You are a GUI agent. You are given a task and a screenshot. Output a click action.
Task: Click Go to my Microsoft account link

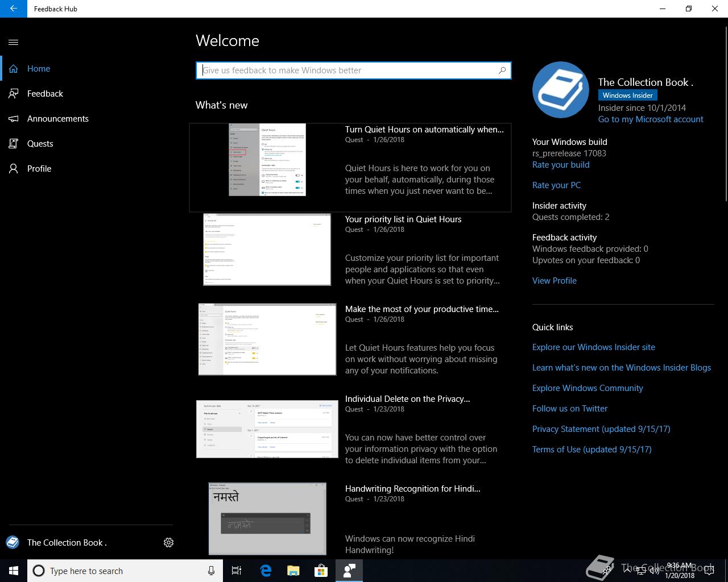(x=651, y=119)
